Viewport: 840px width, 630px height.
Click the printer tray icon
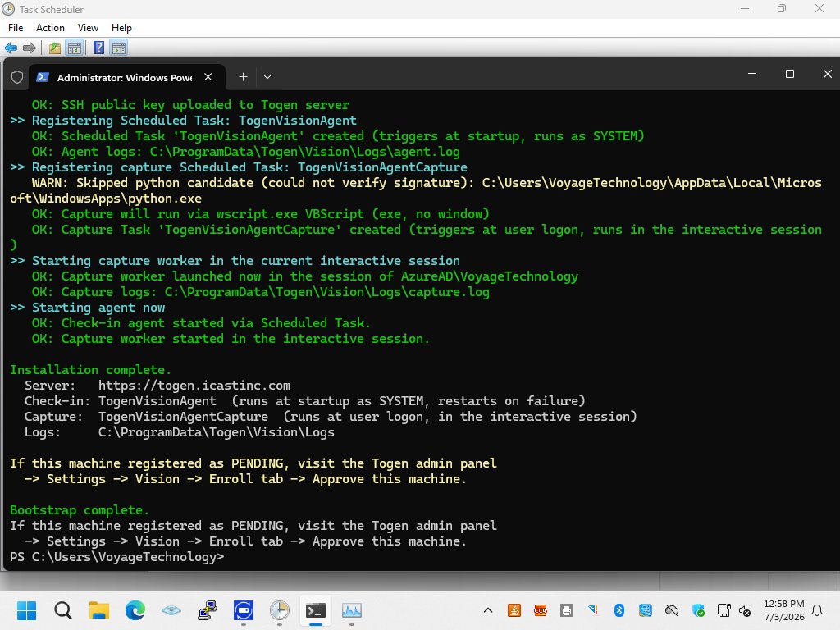[x=567, y=610]
